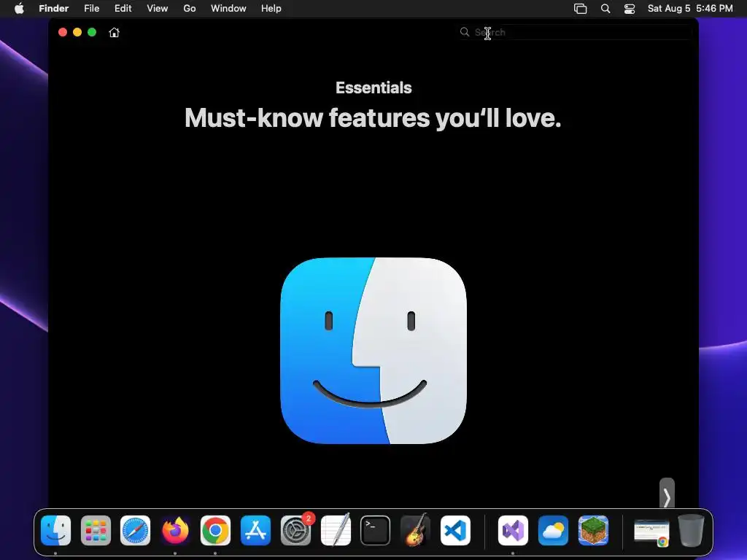Open Finder from the Dock
The image size is (747, 560).
click(55, 531)
